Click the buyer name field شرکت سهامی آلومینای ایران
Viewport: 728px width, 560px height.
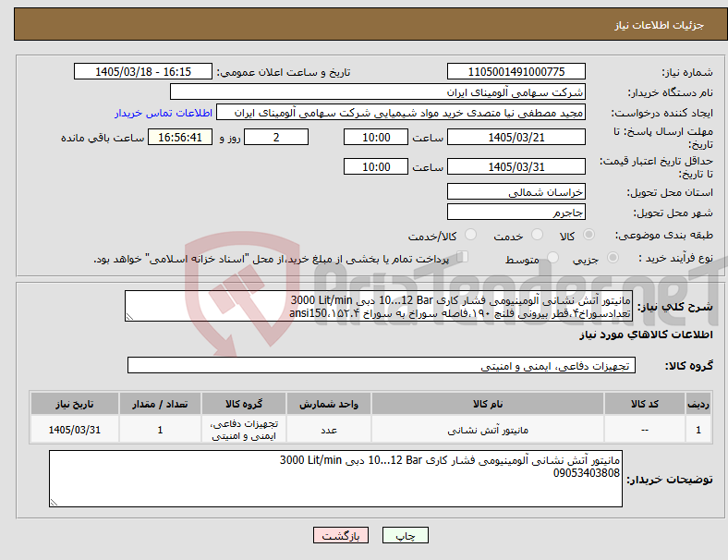pyautogui.click(x=378, y=91)
